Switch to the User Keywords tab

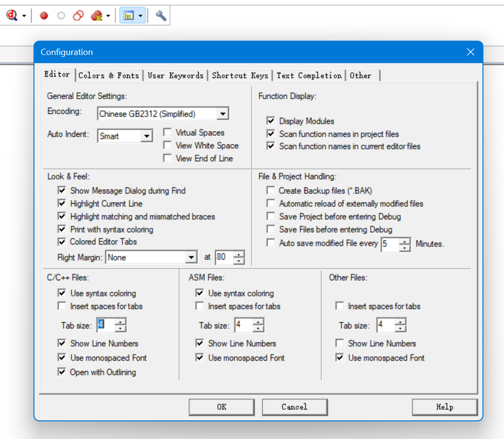[176, 76]
